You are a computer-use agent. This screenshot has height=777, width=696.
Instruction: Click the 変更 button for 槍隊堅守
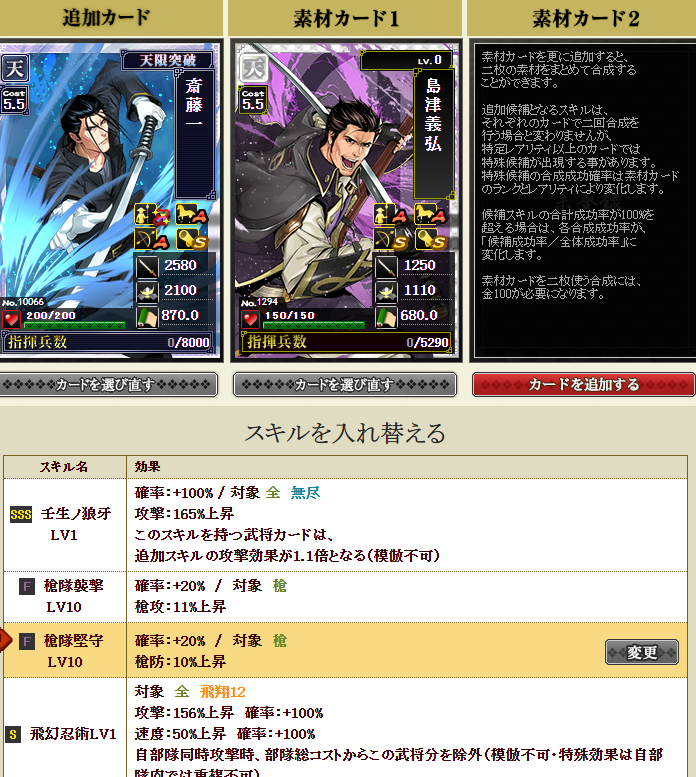(x=642, y=652)
